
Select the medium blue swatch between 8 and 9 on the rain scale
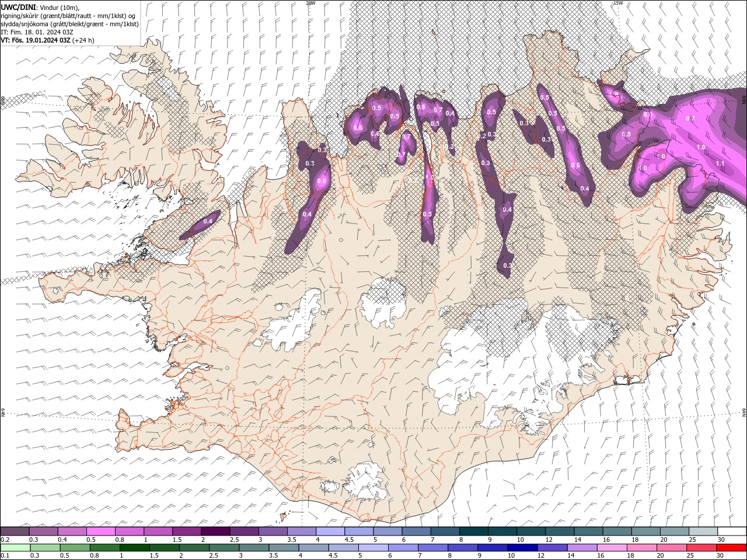click(463, 548)
